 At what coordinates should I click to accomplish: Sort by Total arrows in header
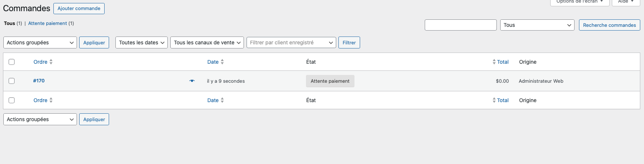pos(494,62)
